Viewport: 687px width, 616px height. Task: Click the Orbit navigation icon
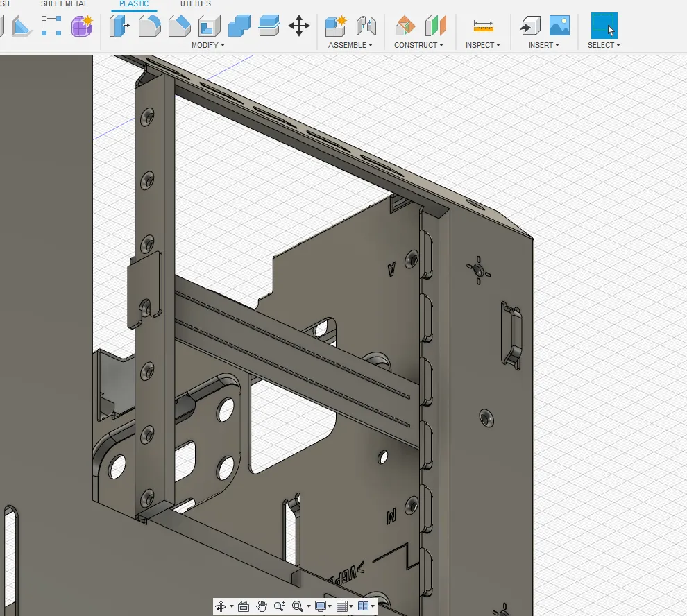(221, 606)
